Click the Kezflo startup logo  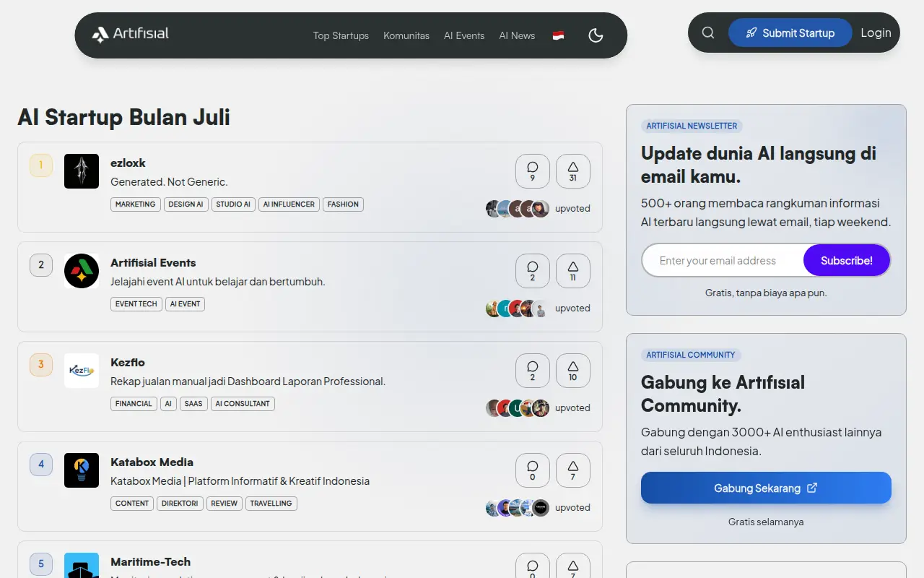(x=82, y=371)
